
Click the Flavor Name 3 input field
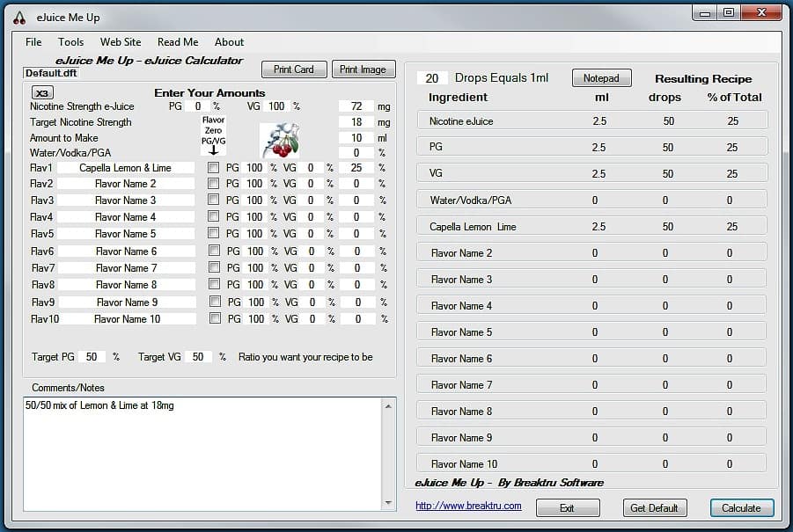126,200
